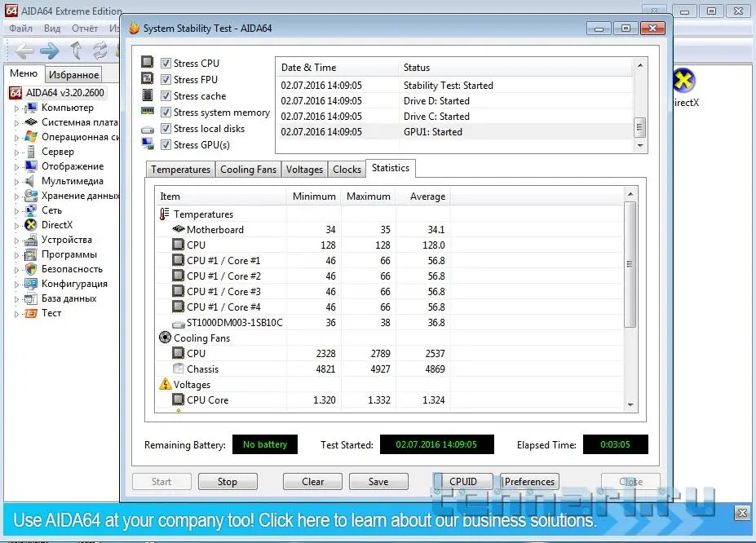Open the Избранное tab
This screenshot has width=756, height=543.
[x=73, y=75]
